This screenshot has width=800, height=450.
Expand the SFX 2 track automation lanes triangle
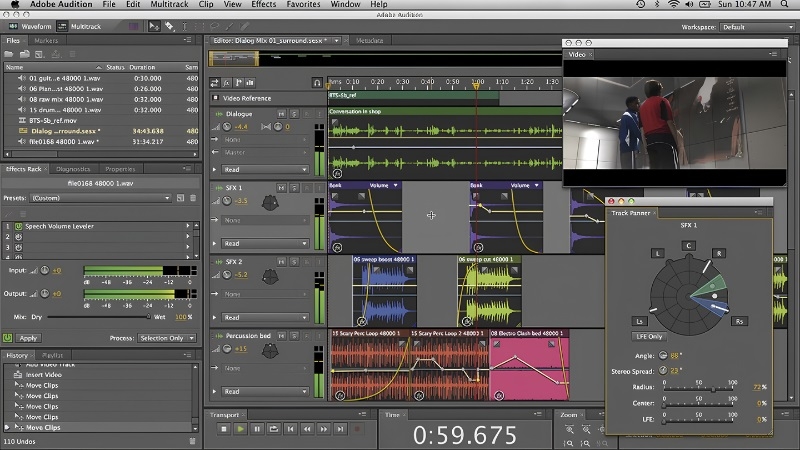point(215,317)
